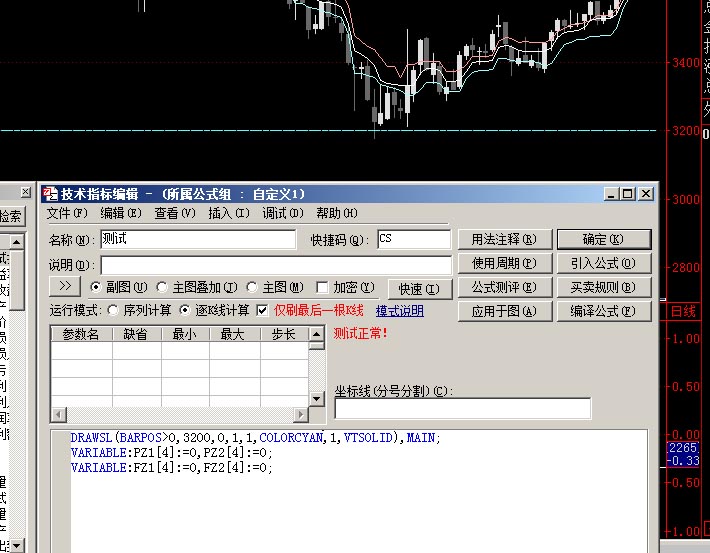Click left panel list scroll down arrow

pos(16,545)
